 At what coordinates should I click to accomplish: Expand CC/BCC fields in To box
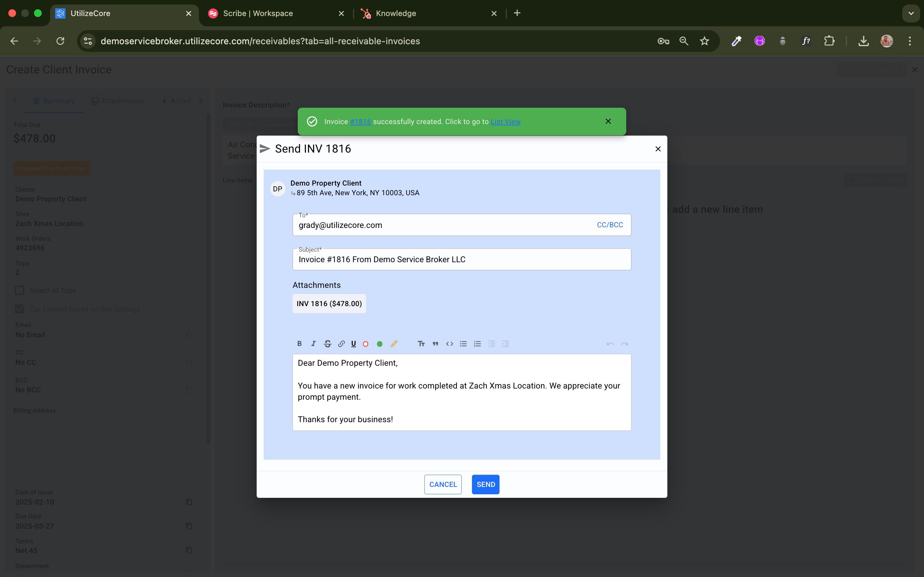point(610,225)
